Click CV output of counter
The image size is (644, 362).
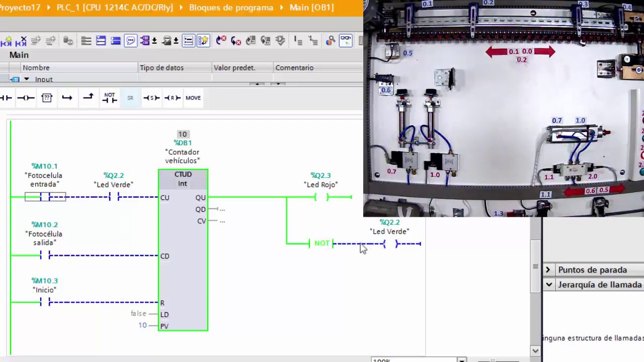pyautogui.click(x=202, y=221)
